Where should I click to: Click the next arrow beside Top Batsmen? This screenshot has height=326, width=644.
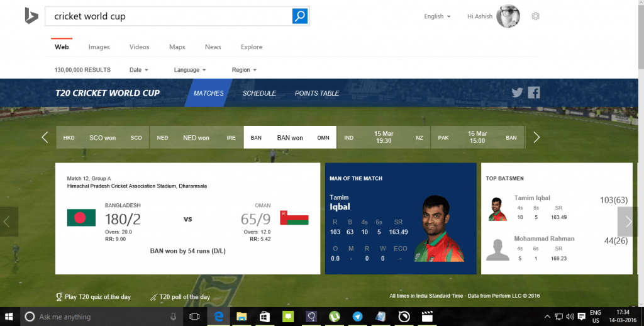[628, 222]
